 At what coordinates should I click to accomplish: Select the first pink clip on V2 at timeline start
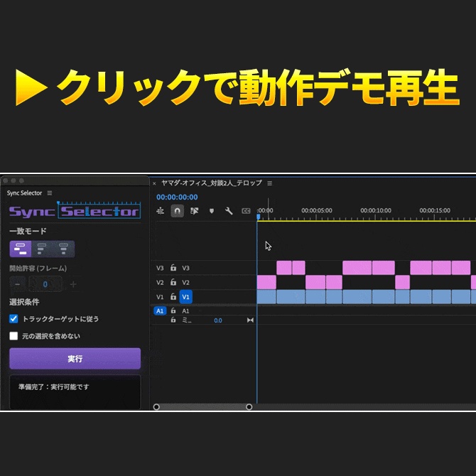(x=266, y=282)
